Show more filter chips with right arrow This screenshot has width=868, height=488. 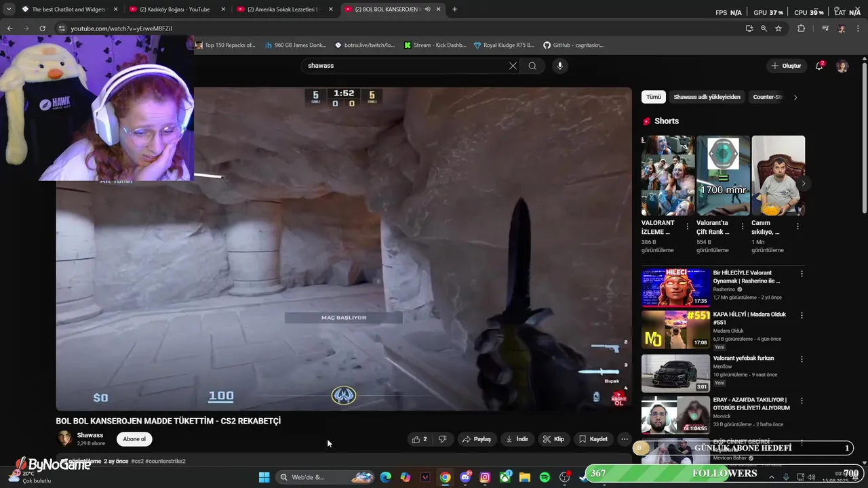click(x=795, y=97)
